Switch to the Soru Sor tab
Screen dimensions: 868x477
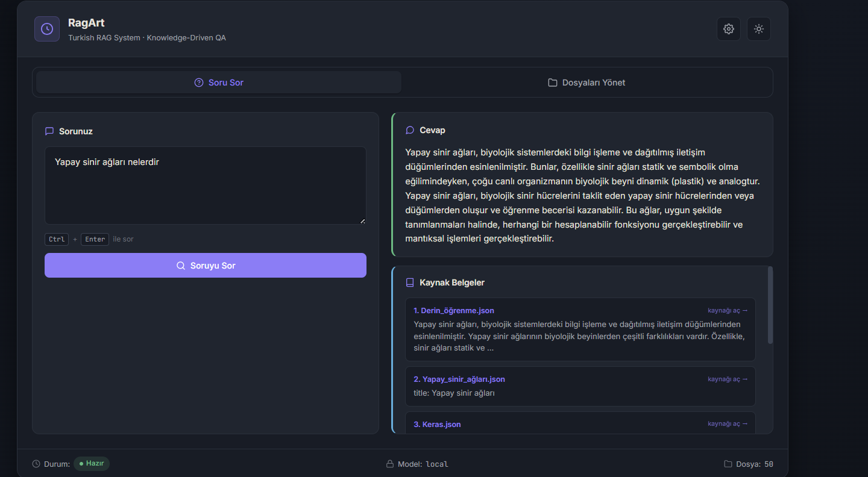(219, 83)
